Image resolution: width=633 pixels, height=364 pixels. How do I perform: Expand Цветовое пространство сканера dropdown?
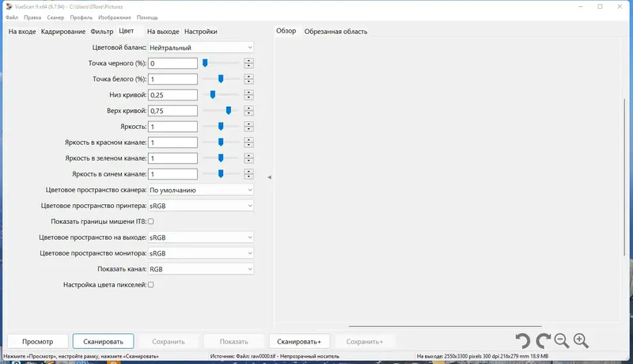pyautogui.click(x=201, y=190)
